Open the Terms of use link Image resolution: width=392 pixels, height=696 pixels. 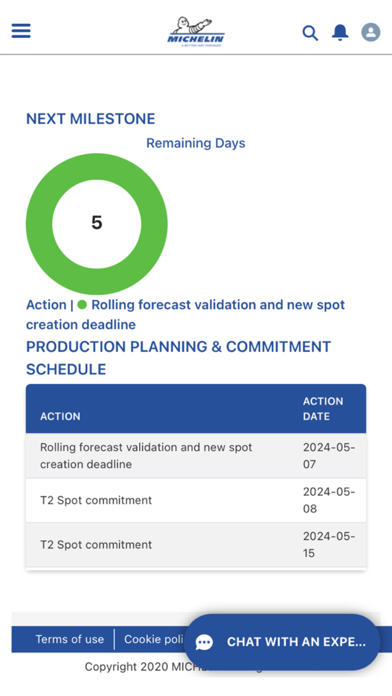70,639
